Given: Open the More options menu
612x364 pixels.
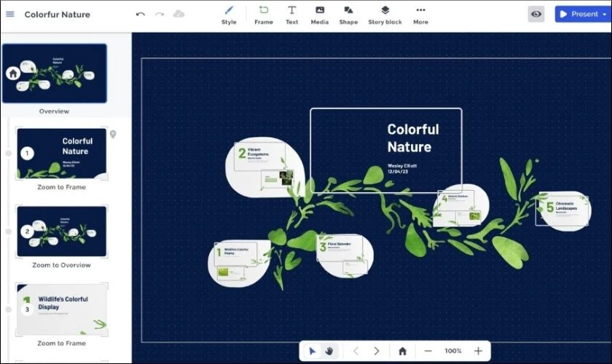Looking at the screenshot, I should (420, 15).
